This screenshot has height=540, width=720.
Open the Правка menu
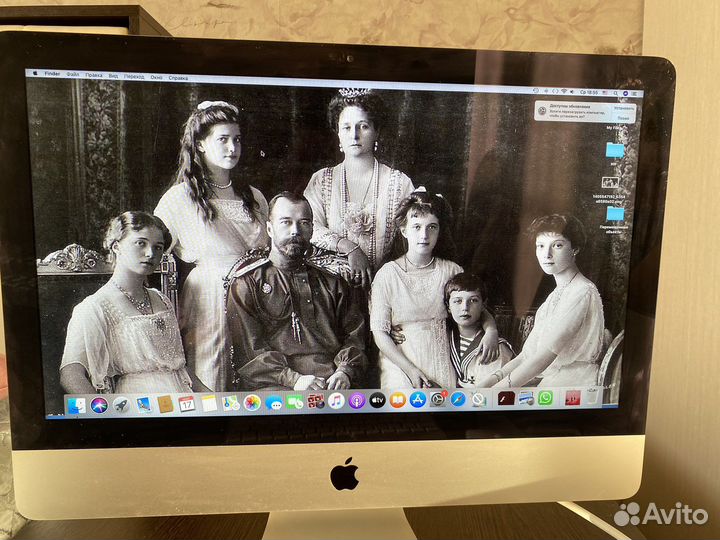pyautogui.click(x=94, y=75)
